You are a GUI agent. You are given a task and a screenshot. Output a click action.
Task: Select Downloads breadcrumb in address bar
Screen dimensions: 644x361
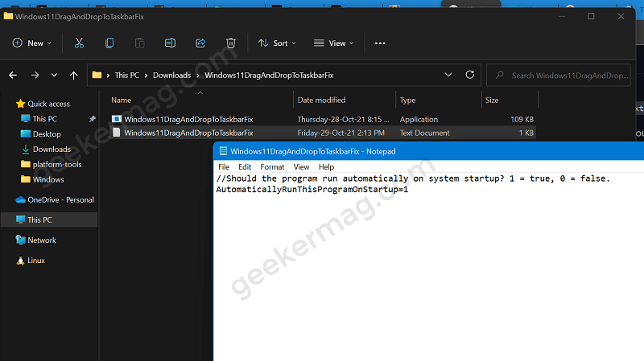(171, 75)
